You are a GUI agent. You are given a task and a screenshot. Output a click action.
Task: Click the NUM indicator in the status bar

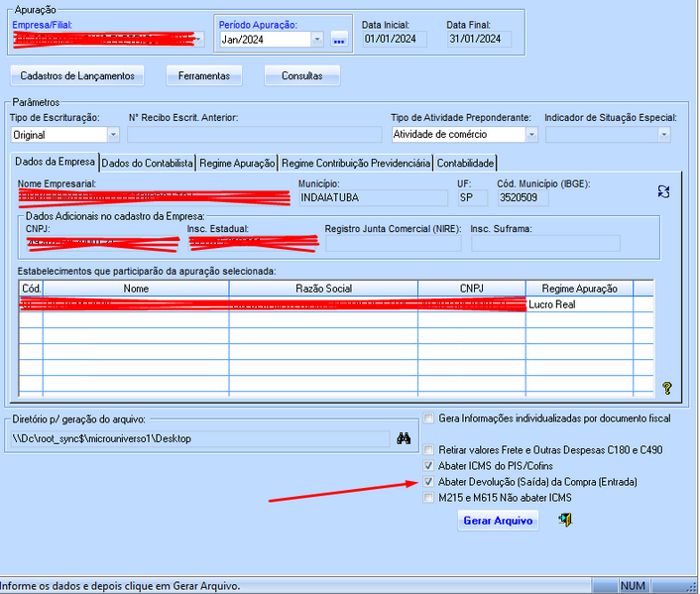tap(633, 586)
